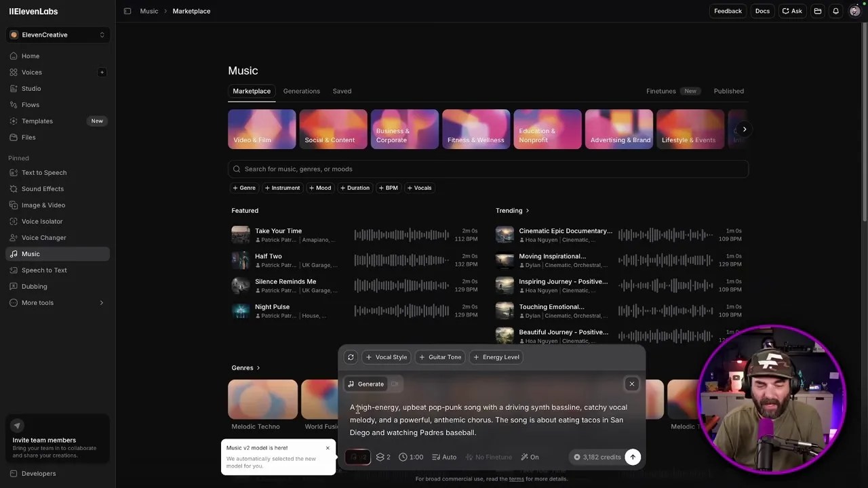The height and width of the screenshot is (488, 868).
Task: Open Templates in the sidebar
Action: pyautogui.click(x=57, y=121)
